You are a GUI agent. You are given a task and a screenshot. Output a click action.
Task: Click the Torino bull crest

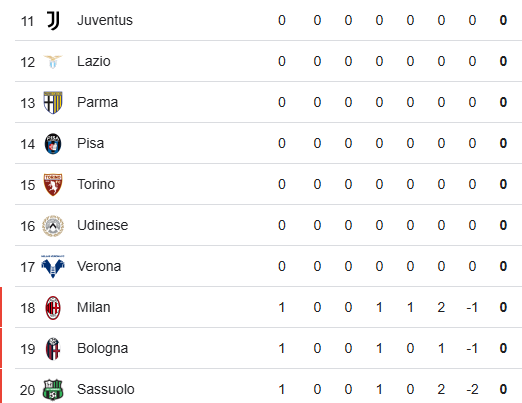[x=53, y=185]
